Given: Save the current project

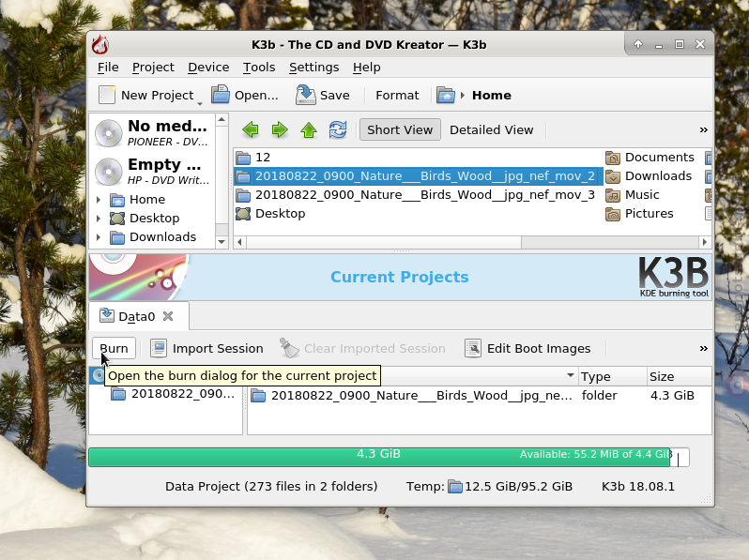Looking at the screenshot, I should point(323,95).
